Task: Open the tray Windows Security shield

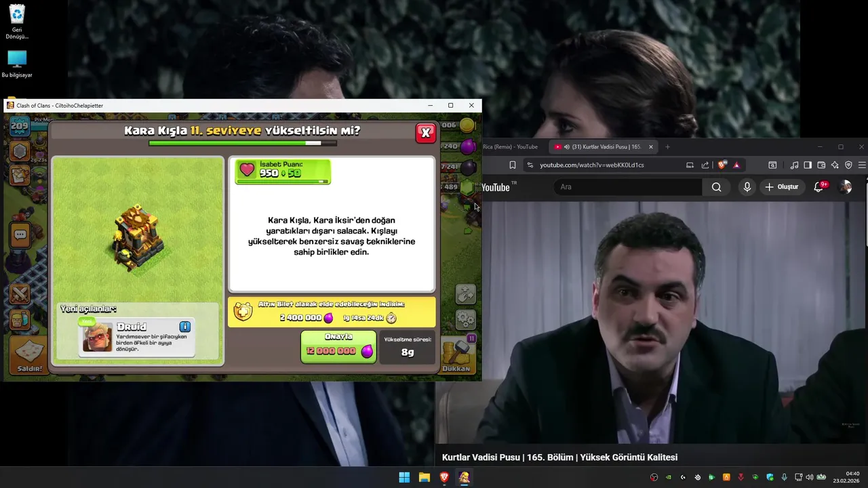Action: 770,477
